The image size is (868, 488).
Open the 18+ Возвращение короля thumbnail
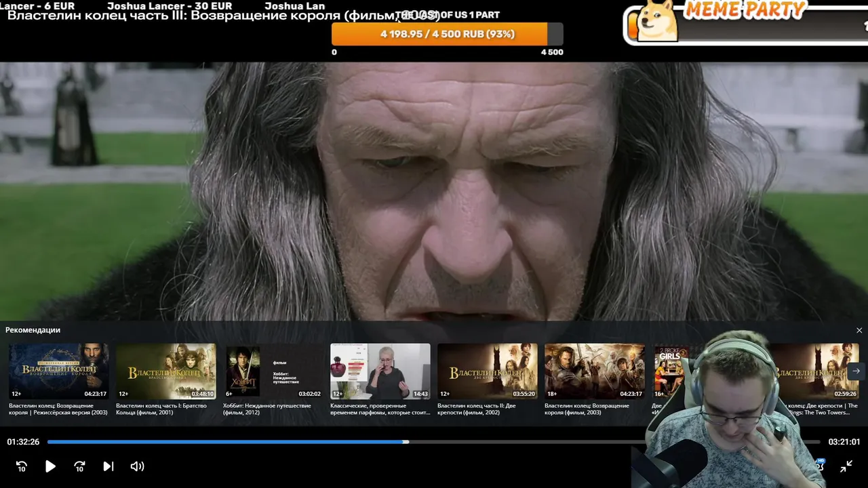pyautogui.click(x=594, y=371)
